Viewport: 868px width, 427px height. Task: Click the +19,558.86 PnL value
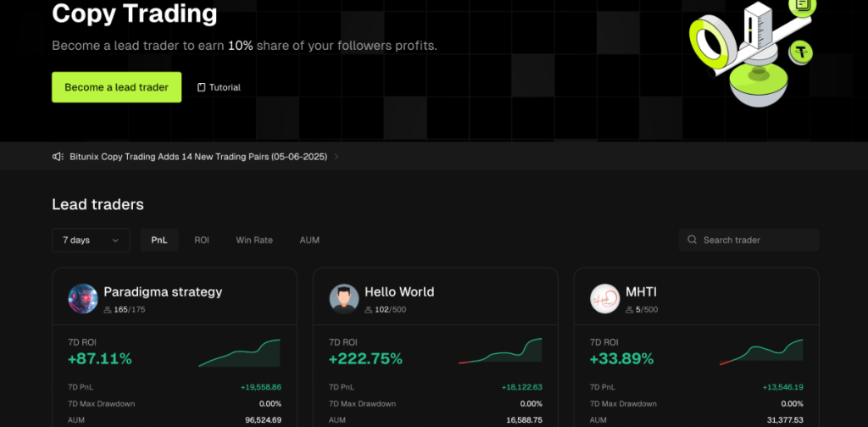tap(261, 387)
